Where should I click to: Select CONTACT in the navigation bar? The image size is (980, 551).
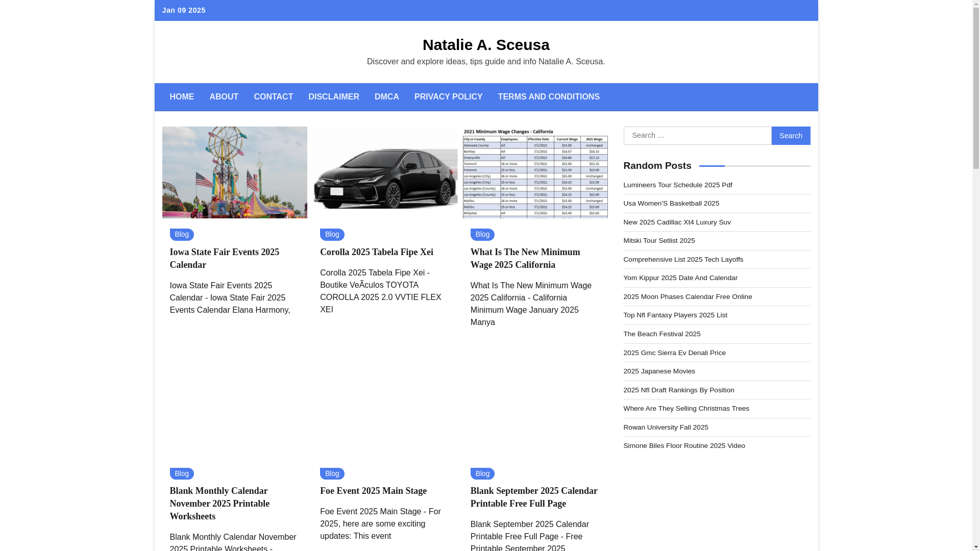click(273, 97)
